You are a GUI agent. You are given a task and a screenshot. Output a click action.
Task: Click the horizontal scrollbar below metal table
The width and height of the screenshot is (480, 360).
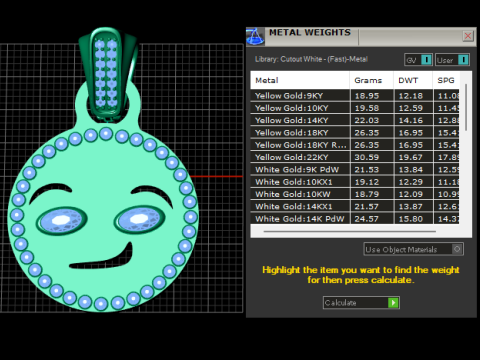point(349,231)
